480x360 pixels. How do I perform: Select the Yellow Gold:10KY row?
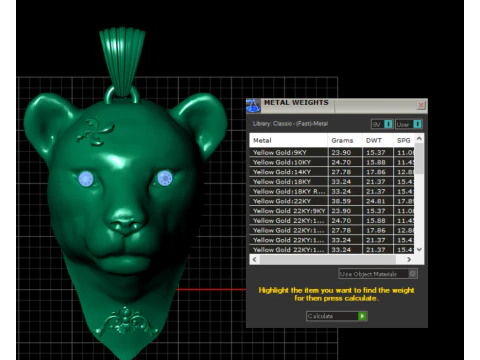pyautogui.click(x=332, y=162)
